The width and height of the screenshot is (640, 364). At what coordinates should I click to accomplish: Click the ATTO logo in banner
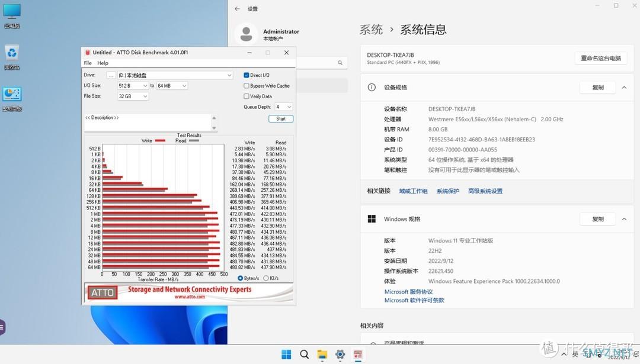(103, 292)
